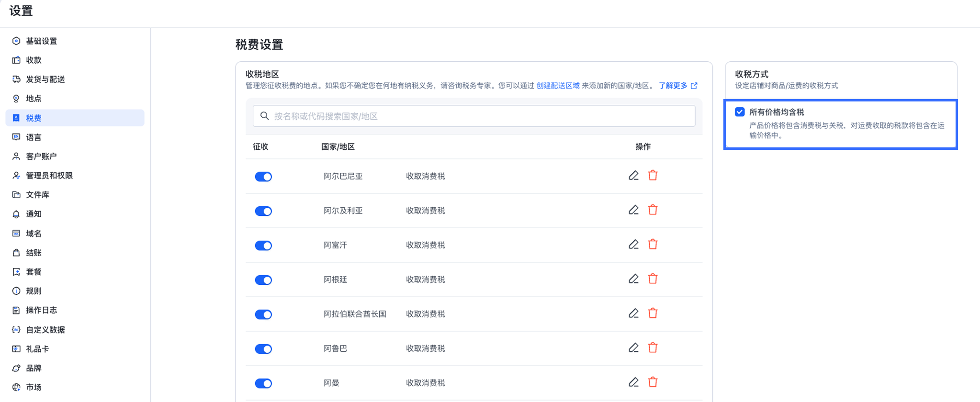Viewport: 980px width, 402px height.
Task: Click the 发货与配送 truck icon
Action: point(16,79)
